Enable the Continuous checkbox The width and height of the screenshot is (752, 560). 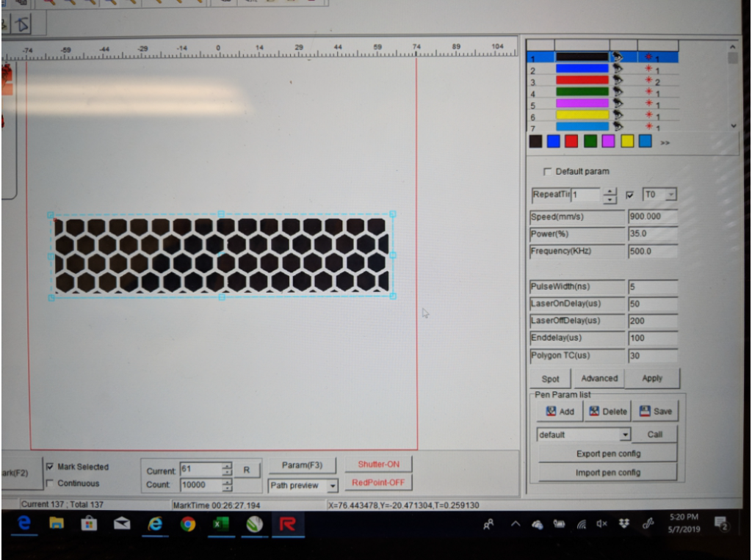(48, 483)
